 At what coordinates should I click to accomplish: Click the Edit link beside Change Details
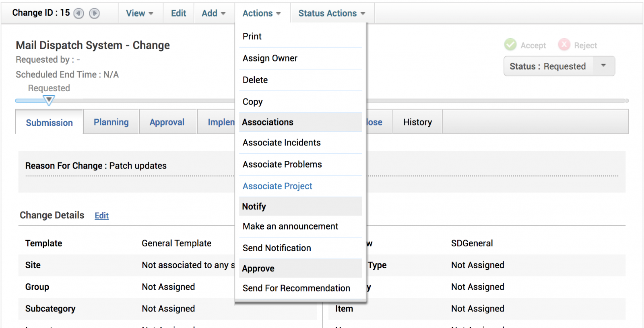coord(102,216)
